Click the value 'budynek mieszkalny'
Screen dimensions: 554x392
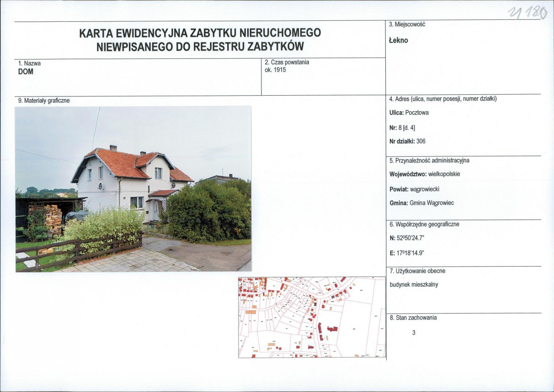pos(414,285)
